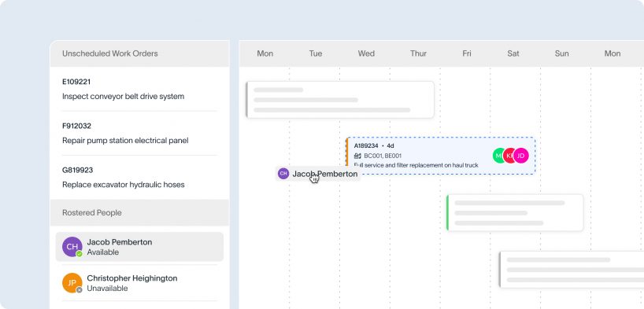Select the Mon header that precedes Tue

click(265, 53)
